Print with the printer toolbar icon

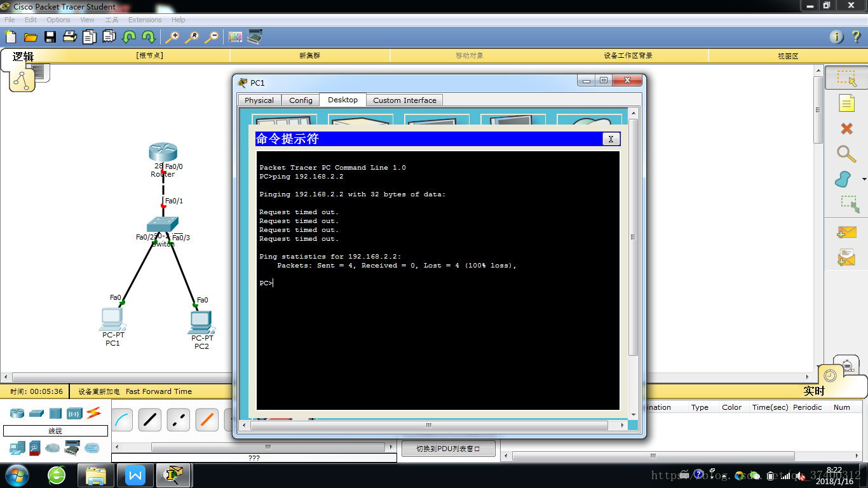pos(70,37)
